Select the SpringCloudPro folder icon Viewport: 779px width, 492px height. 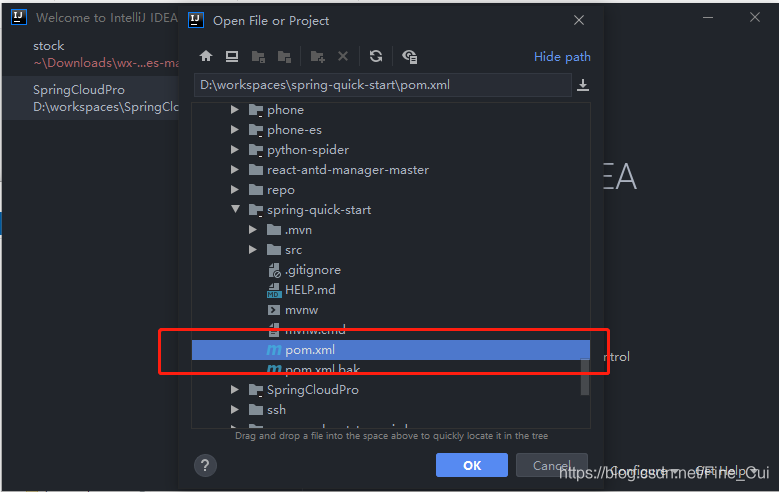(256, 390)
